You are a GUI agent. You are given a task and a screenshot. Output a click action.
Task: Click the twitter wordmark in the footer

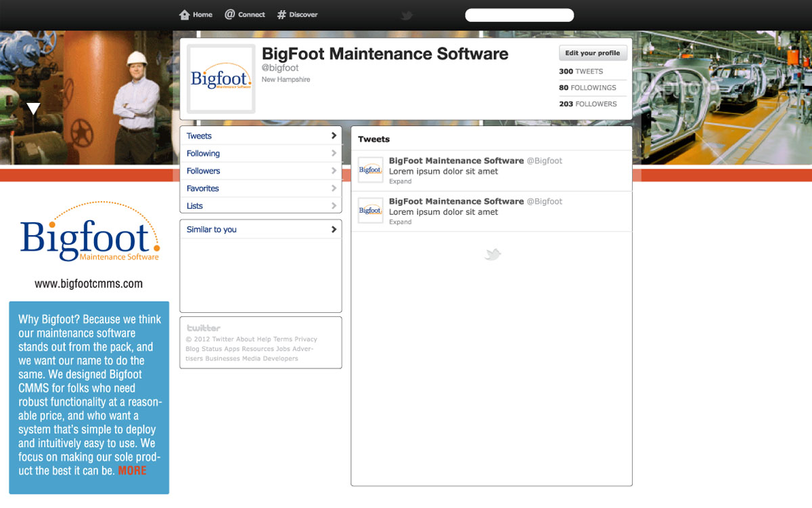point(204,328)
